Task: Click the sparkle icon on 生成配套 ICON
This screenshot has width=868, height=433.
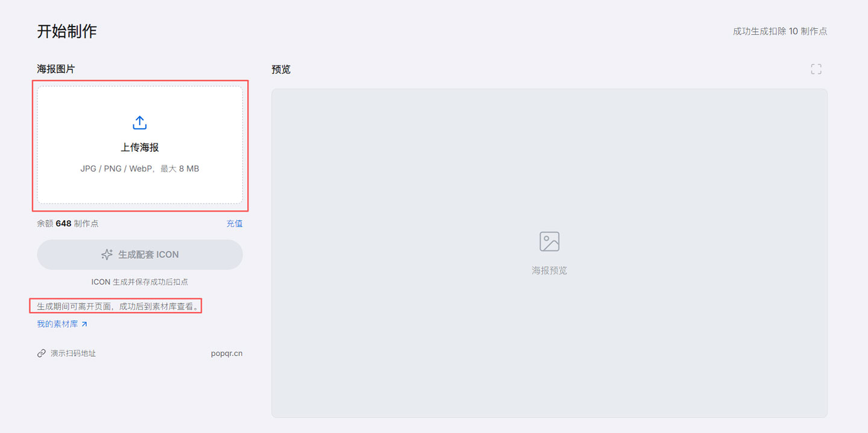Action: 107,255
